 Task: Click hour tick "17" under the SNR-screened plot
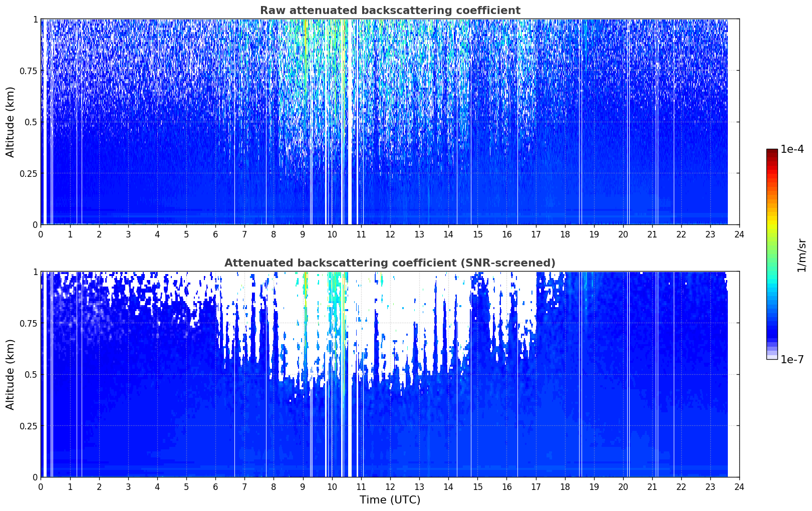coord(535,486)
